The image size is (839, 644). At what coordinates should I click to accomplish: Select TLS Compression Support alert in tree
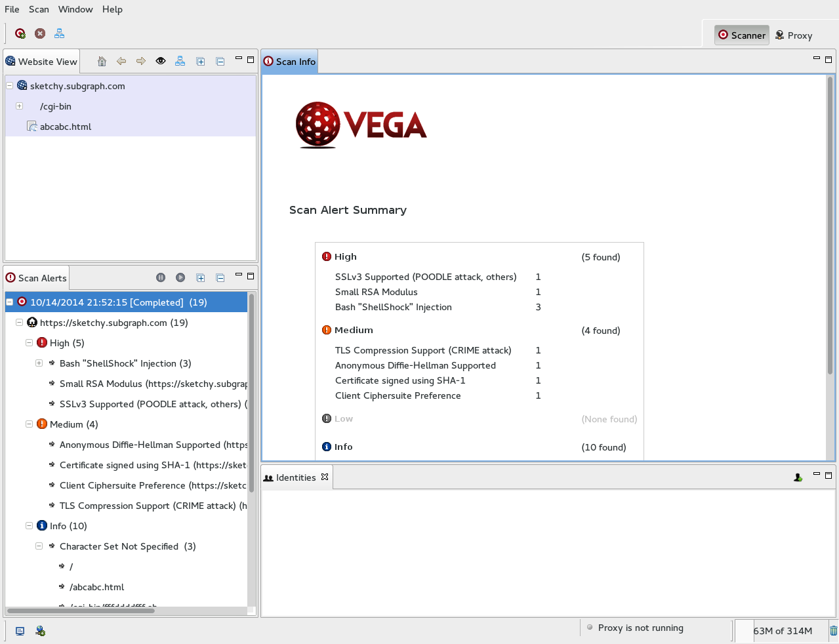[153, 506]
